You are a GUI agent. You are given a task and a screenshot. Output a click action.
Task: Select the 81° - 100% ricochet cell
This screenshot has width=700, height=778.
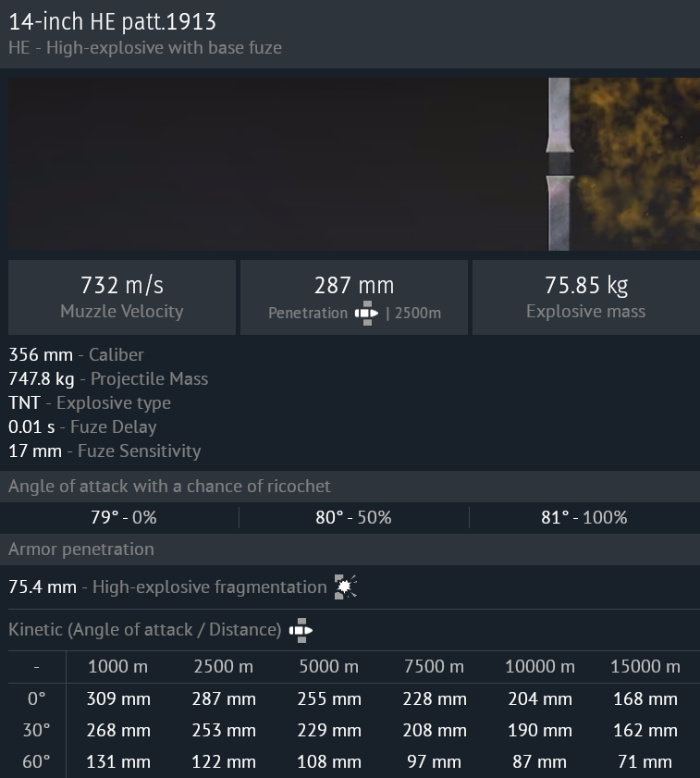pyautogui.click(x=583, y=517)
